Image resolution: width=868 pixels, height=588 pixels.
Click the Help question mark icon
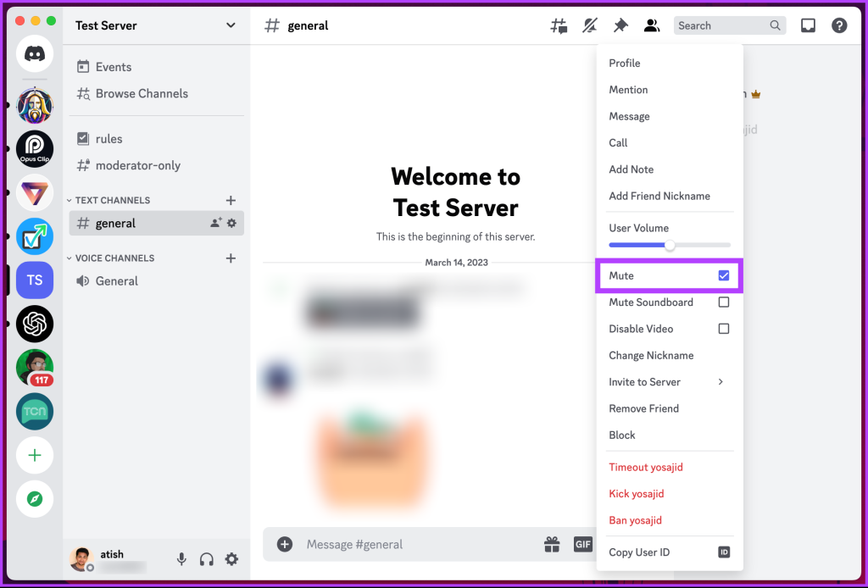point(838,25)
